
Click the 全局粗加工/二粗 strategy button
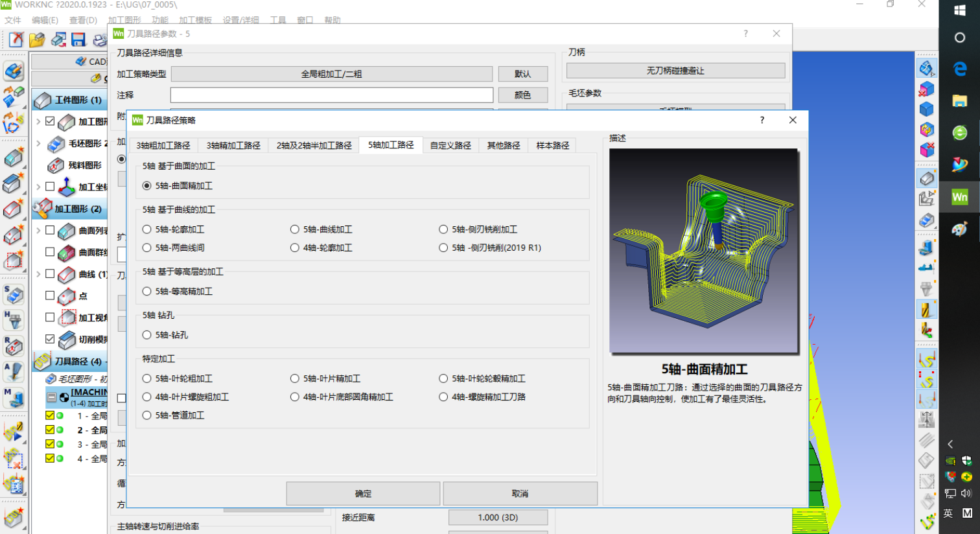click(x=331, y=74)
